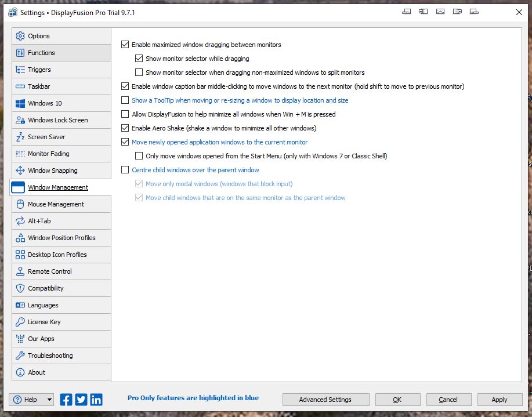This screenshot has width=532, height=417.
Task: Check the Win + M minimize all windows option
Action: click(x=125, y=114)
